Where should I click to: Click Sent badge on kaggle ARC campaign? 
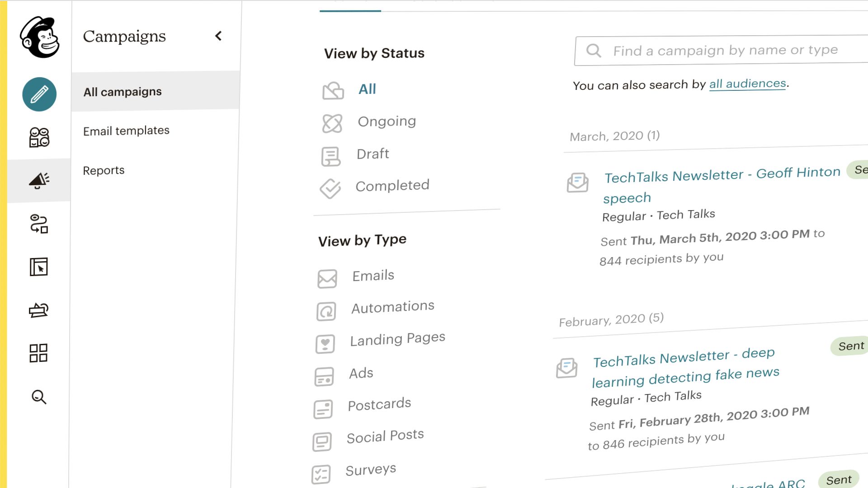[x=839, y=480]
